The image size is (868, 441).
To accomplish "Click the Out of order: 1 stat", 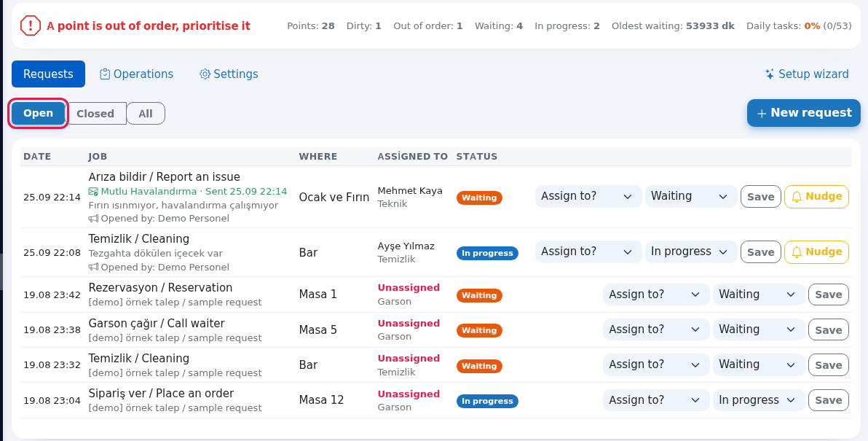I will pos(428,26).
